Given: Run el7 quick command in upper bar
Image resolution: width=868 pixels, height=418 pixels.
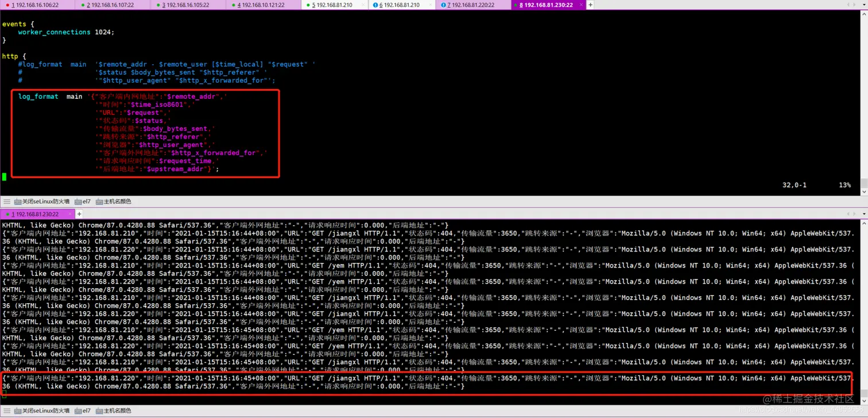Looking at the screenshot, I should point(83,202).
